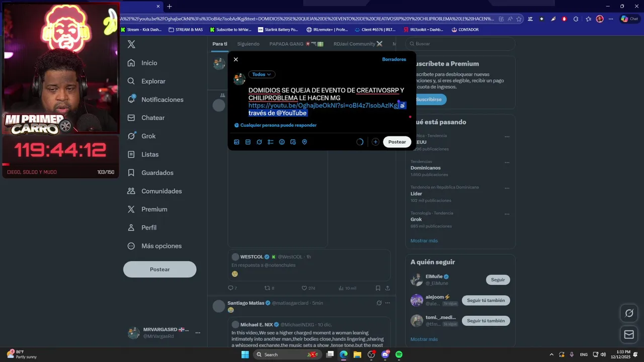The image size is (644, 362).
Task: Go to Inicio in sidebar
Action: [142, 63]
